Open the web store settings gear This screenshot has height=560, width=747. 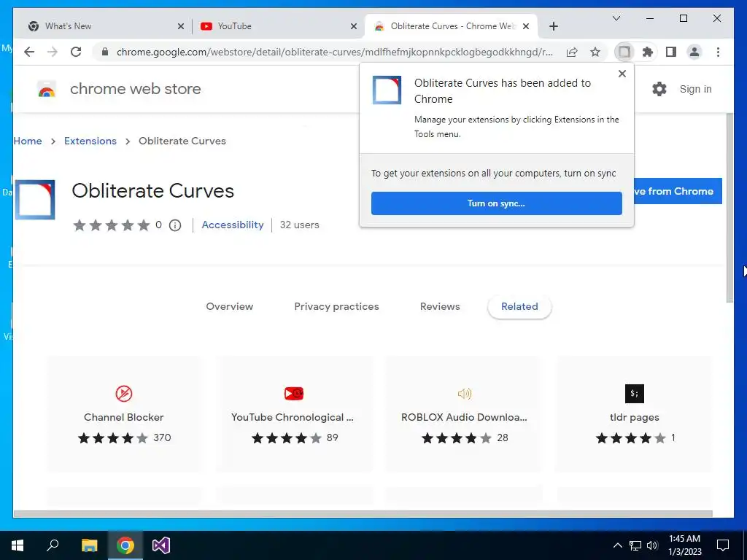(x=659, y=89)
